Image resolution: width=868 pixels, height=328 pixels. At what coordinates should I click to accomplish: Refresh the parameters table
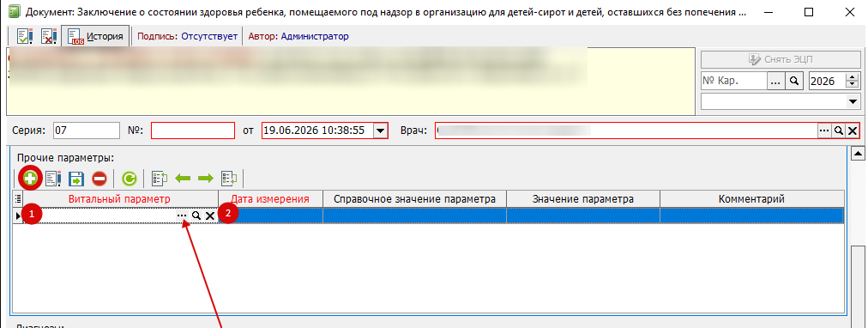point(129,179)
